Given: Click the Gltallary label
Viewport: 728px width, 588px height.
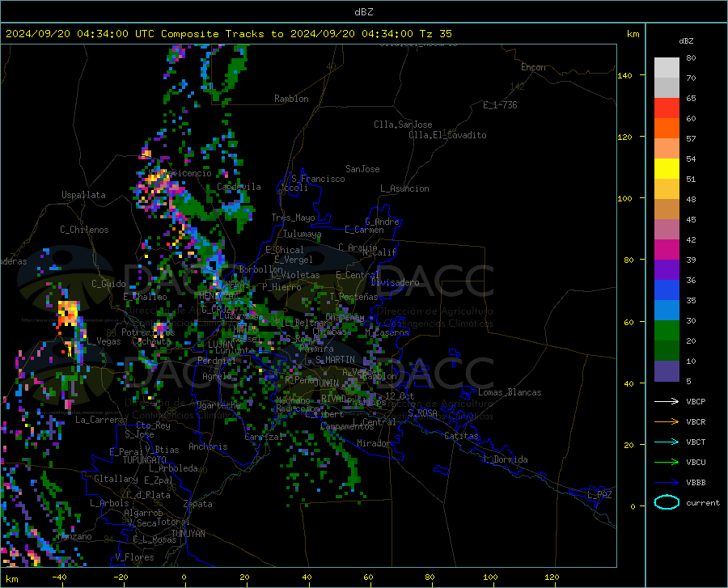Looking at the screenshot, I should point(116,479).
